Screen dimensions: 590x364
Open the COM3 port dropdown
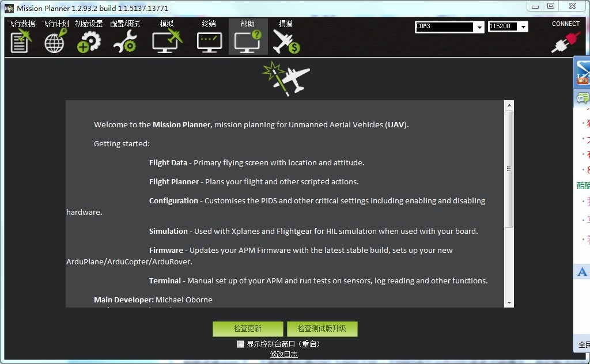pyautogui.click(x=479, y=26)
